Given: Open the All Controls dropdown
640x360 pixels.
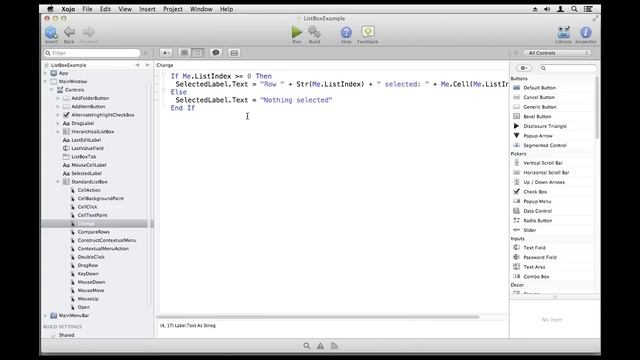Looking at the screenshot, I should pos(557,53).
